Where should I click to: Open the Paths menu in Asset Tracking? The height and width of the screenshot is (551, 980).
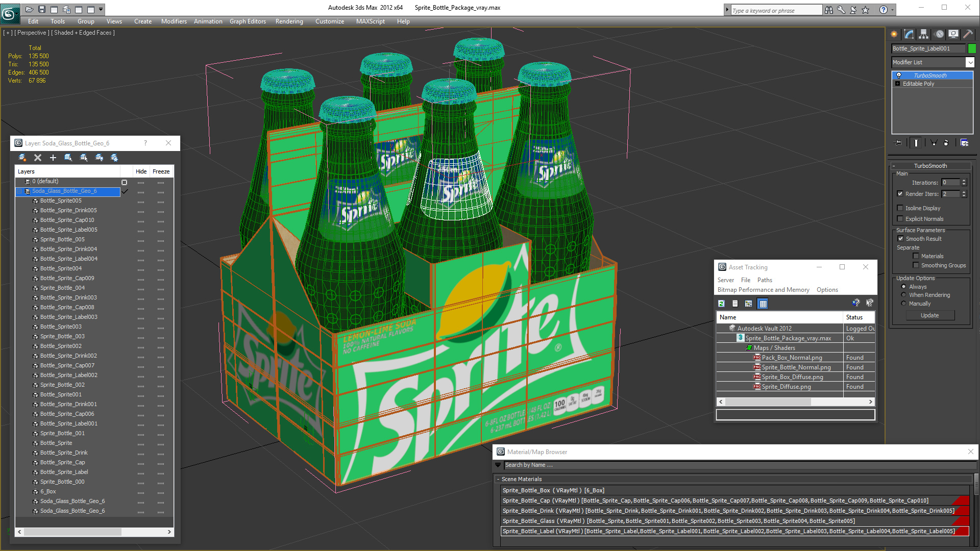tap(765, 280)
